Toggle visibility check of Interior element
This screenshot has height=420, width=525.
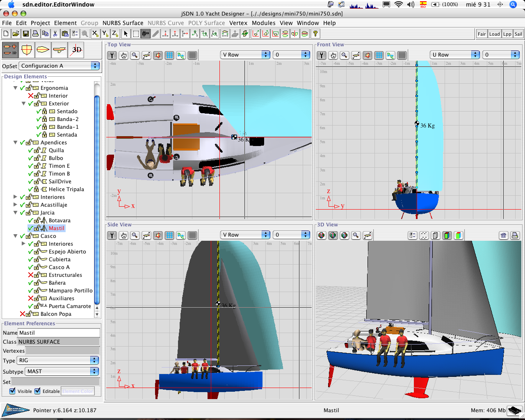coord(31,96)
